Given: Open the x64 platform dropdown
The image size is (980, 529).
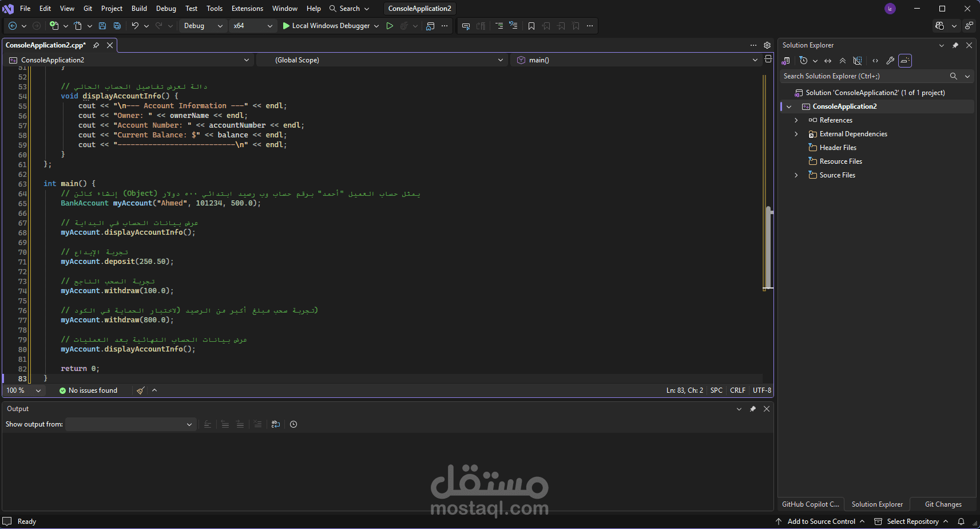Looking at the screenshot, I should click(x=253, y=26).
